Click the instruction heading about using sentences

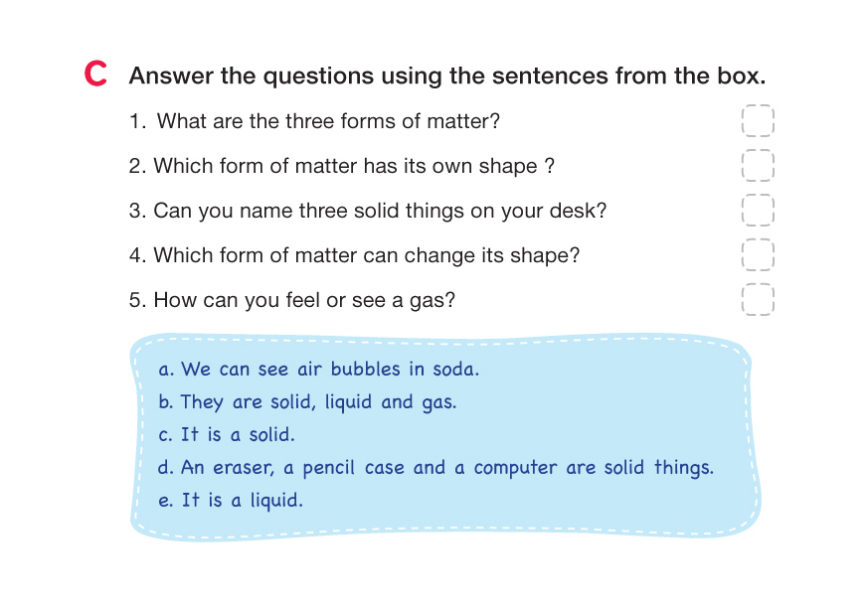click(446, 76)
